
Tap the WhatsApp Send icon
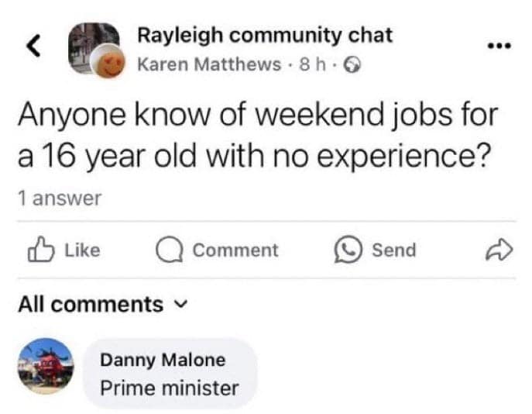click(345, 250)
